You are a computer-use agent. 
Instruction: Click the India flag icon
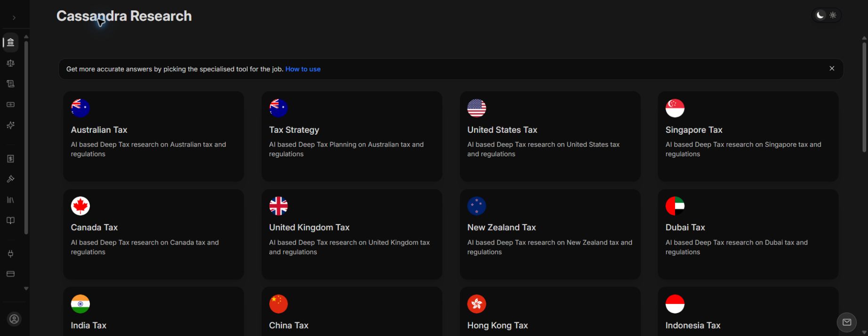coord(80,304)
